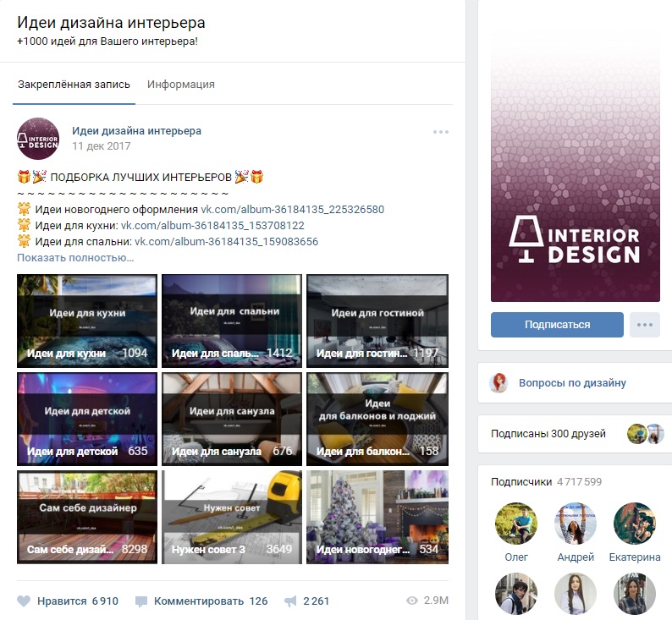This screenshot has width=672, height=620.
Task: Open the Нужен совет 3 album thumbnail
Action: point(232,517)
